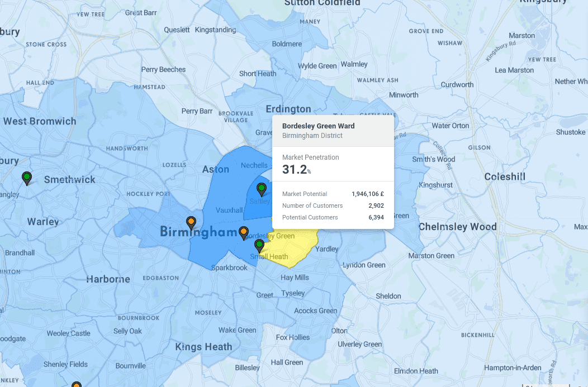Click the Potential Customers value 6,394
588x387 pixels.
point(377,217)
